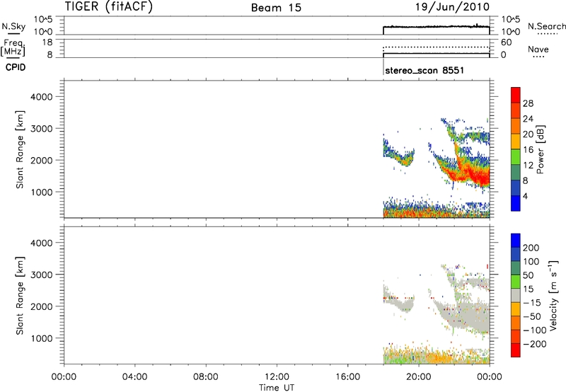
Task: Pick the blue power swatch below 4
Action: coord(516,203)
